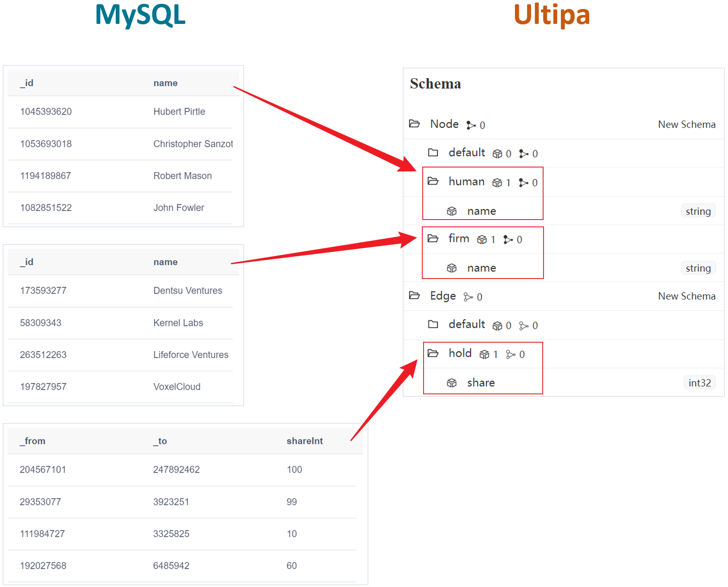Open the default node schema folder icon
The width and height of the screenshot is (728, 587).
point(433,153)
